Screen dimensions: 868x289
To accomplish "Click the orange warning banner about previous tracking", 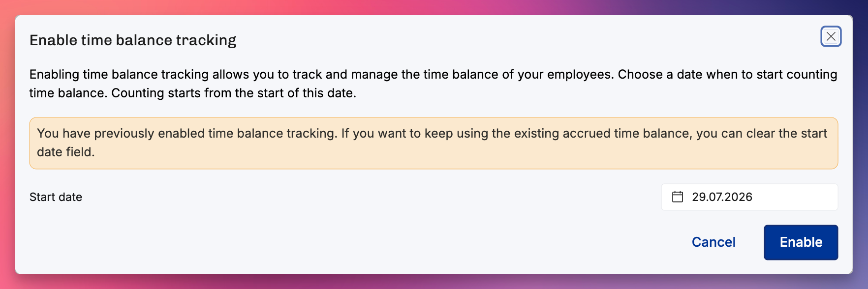I will coord(434,143).
